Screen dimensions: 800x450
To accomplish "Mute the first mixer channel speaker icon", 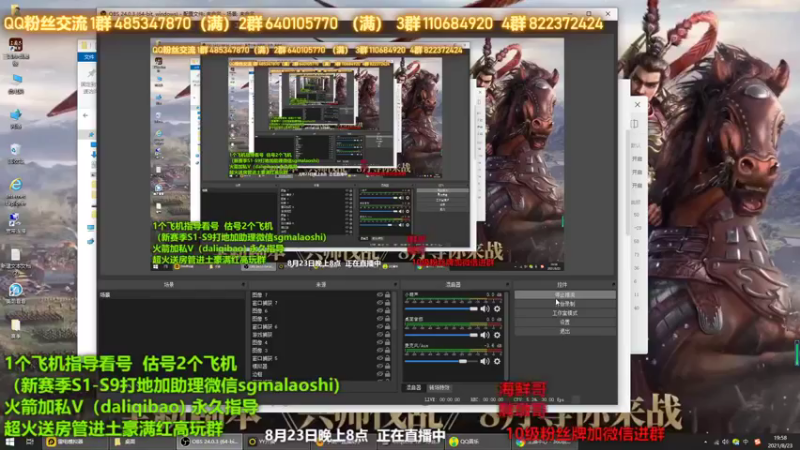I will (485, 309).
